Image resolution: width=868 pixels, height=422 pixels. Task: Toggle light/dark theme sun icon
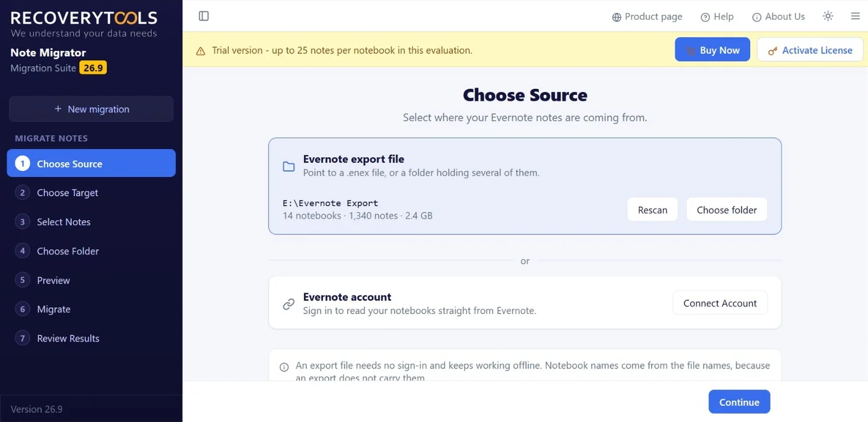[828, 16]
